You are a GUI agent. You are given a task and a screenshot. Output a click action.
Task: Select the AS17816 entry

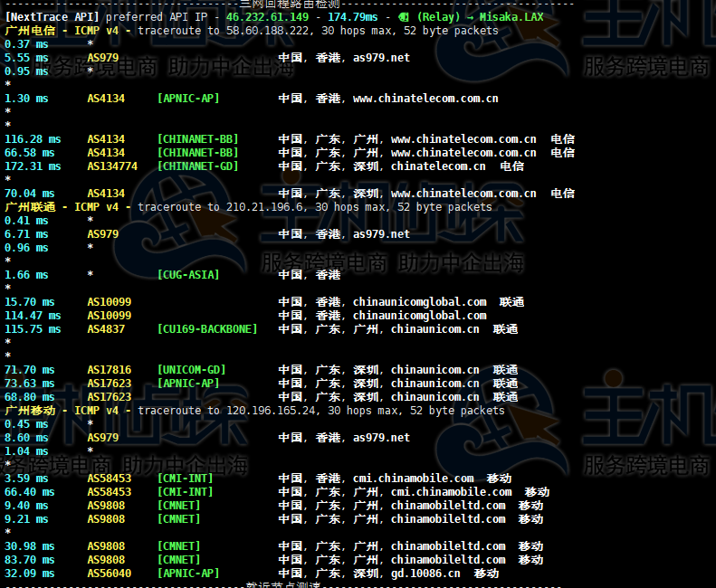point(109,370)
